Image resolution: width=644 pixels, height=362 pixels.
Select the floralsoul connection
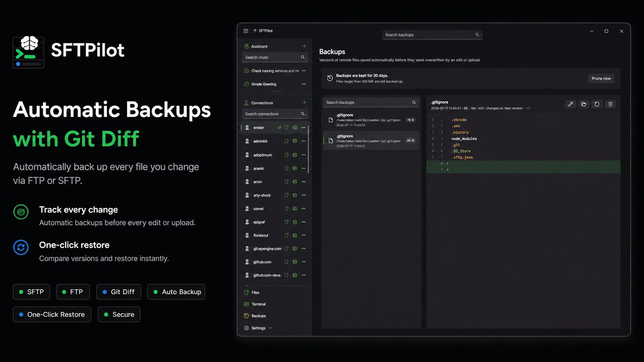pyautogui.click(x=275, y=235)
